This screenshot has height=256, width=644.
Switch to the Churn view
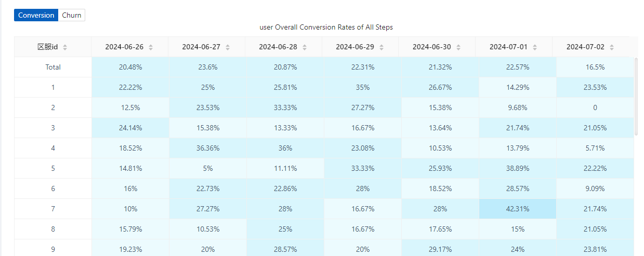point(72,15)
